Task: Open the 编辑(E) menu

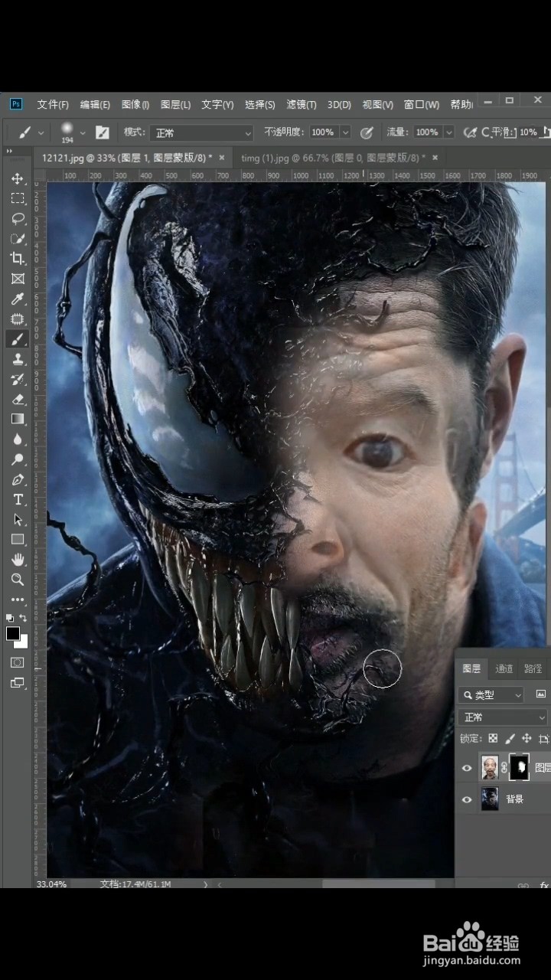Action: tap(95, 104)
